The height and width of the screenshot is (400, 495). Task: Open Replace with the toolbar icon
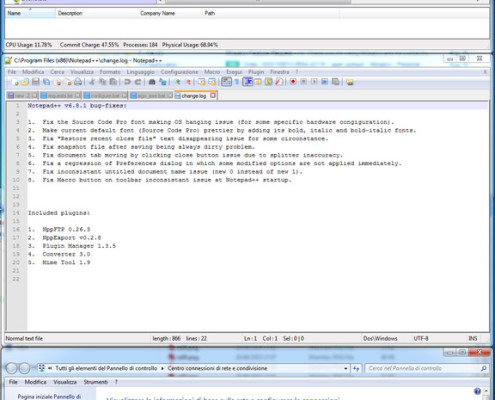(162, 82)
